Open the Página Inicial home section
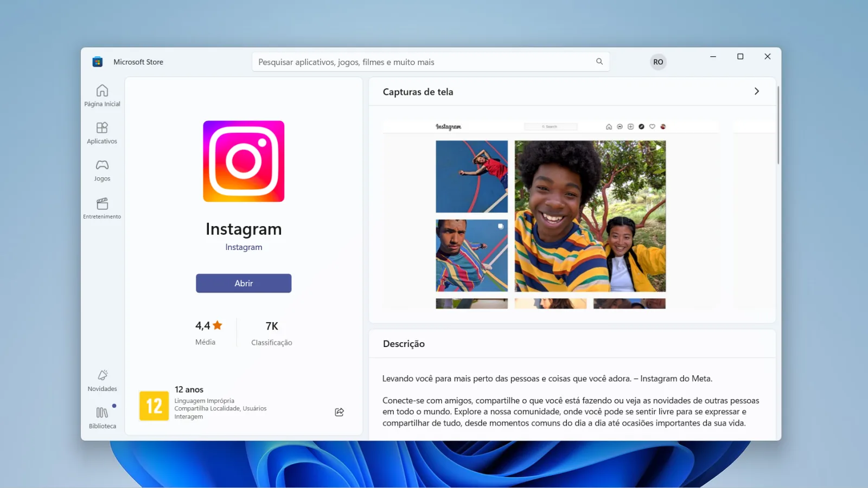 [102, 96]
